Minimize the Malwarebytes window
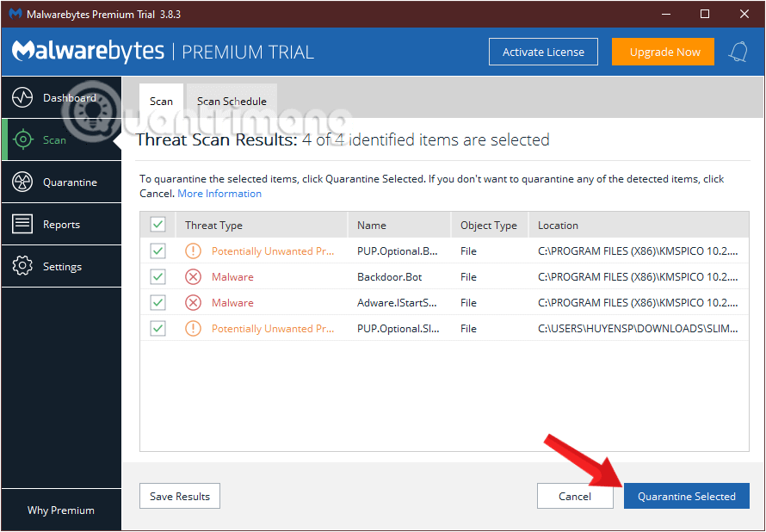 (x=665, y=14)
